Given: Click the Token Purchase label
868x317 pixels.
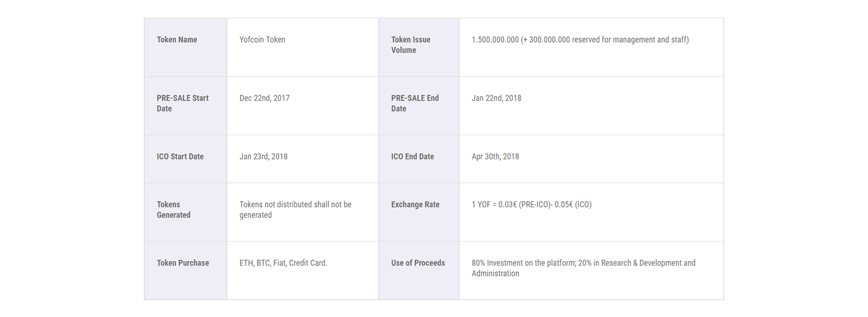Looking at the screenshot, I should pyautogui.click(x=183, y=263).
